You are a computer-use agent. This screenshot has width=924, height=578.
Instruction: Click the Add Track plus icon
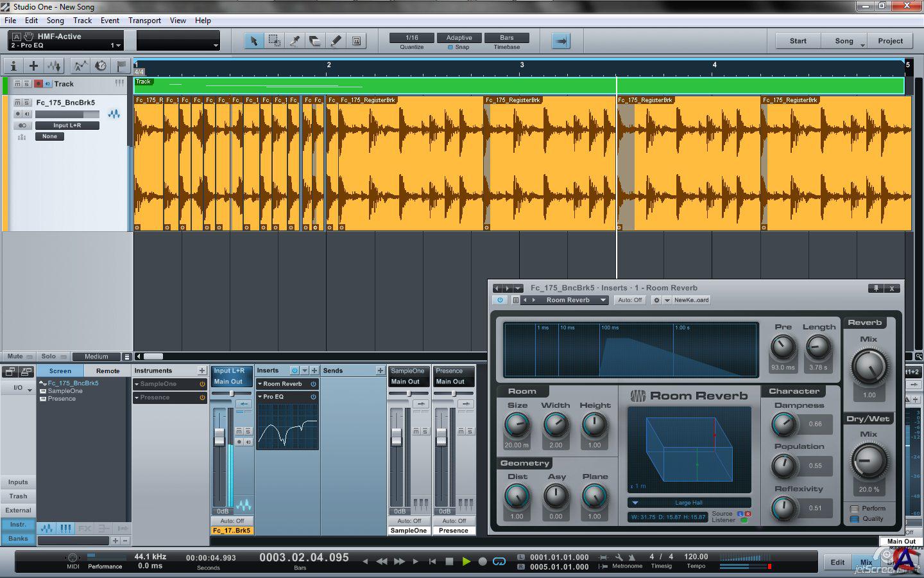click(x=33, y=66)
